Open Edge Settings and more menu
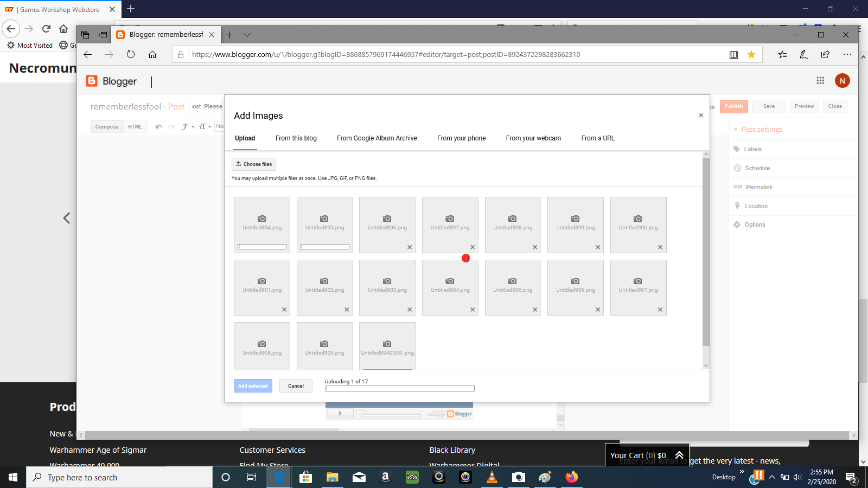The image size is (868, 488). click(x=847, y=54)
